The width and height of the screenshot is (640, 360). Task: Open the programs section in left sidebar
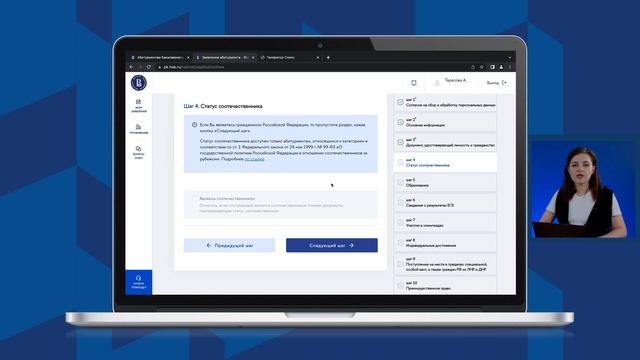point(139,129)
